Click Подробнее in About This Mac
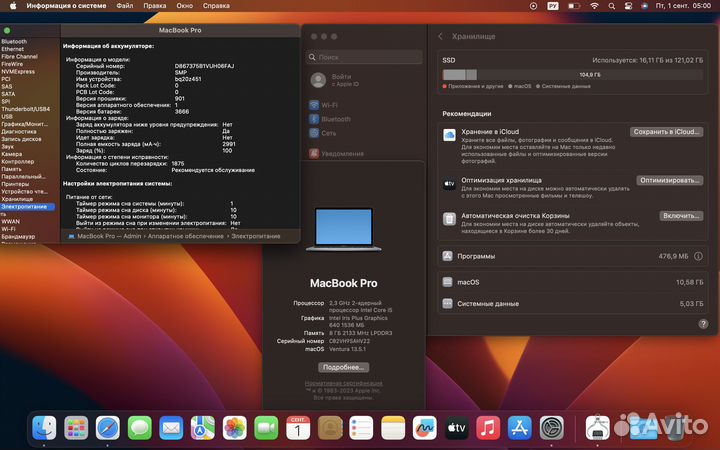Screen dimensions: 720x450 [x=343, y=367]
